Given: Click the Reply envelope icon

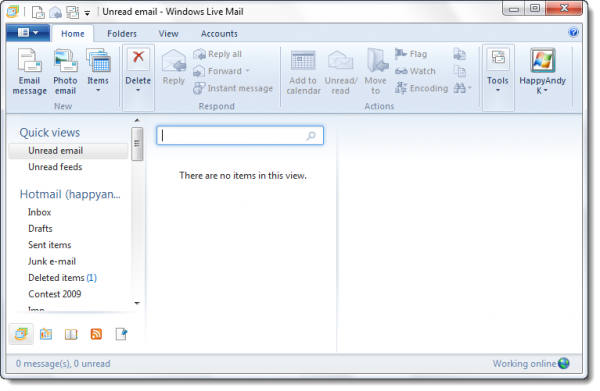Looking at the screenshot, I should 174,61.
